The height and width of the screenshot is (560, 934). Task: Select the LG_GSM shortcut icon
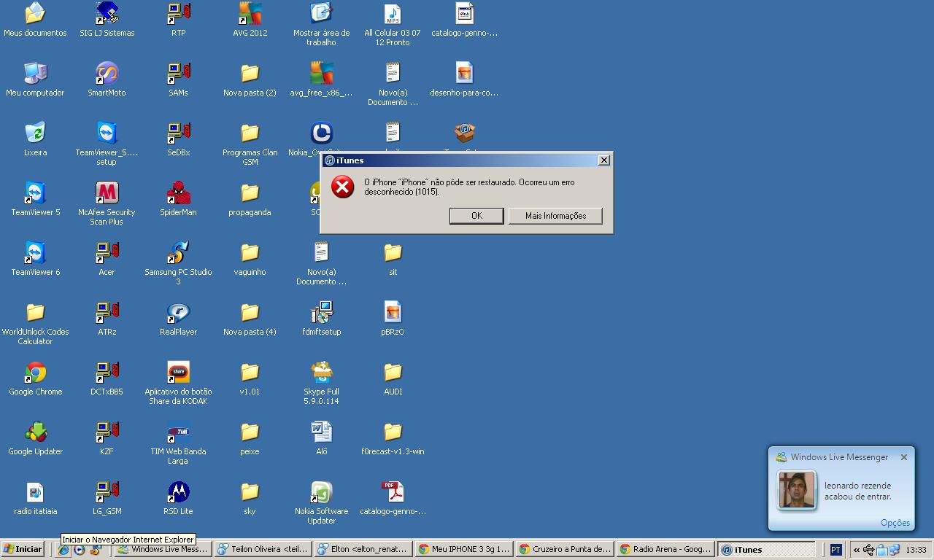click(x=107, y=491)
